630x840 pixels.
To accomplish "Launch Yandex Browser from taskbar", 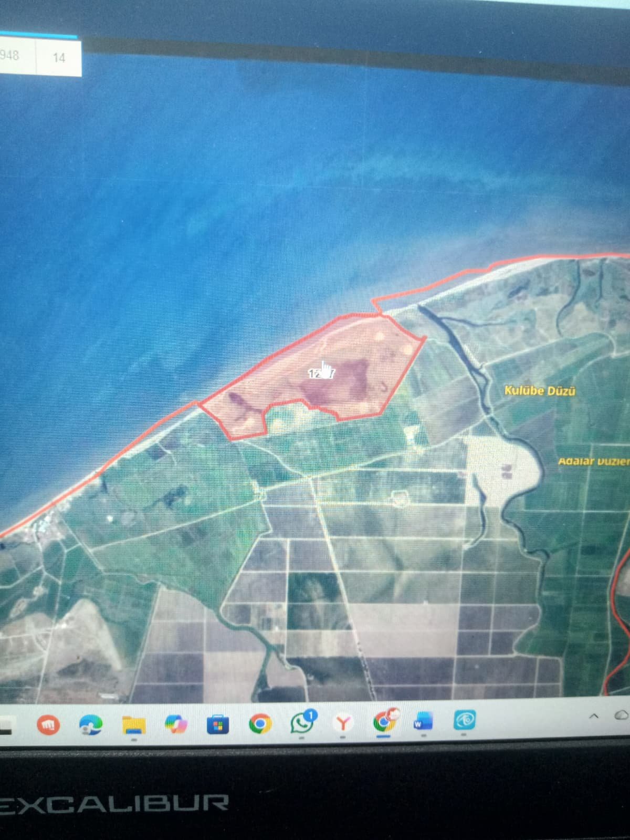I will pyautogui.click(x=343, y=723).
